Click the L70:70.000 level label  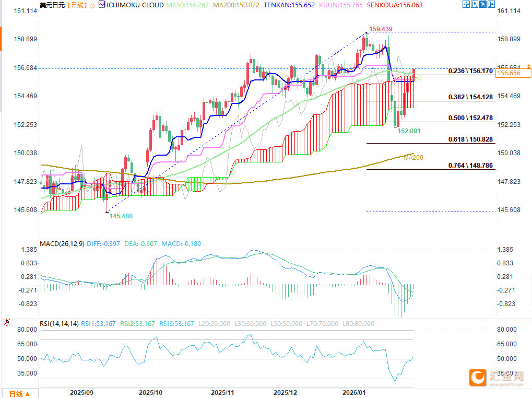322,324
